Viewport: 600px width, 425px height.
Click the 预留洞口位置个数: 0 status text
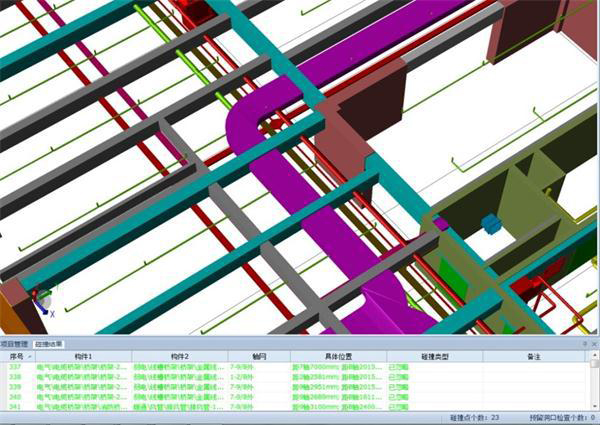point(562,418)
